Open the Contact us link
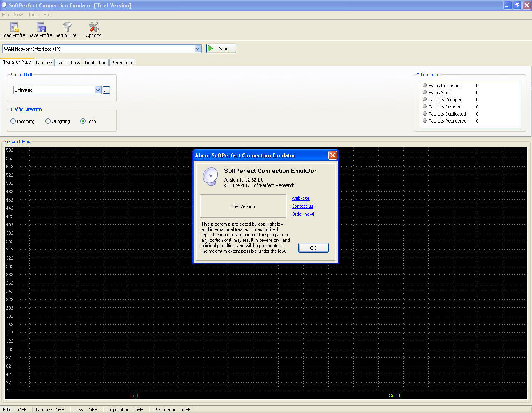This screenshot has width=532, height=413. 302,206
